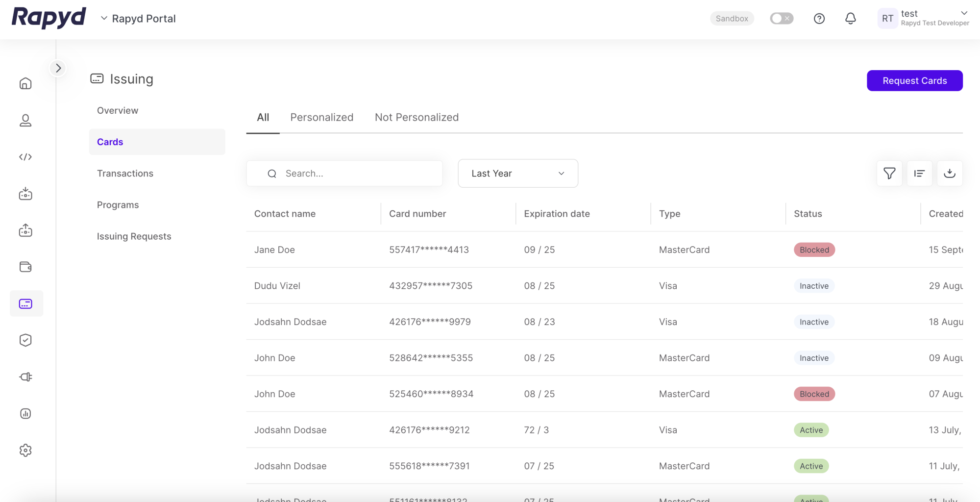Expand the test user account menu
This screenshot has height=502, width=980.
click(x=963, y=13)
